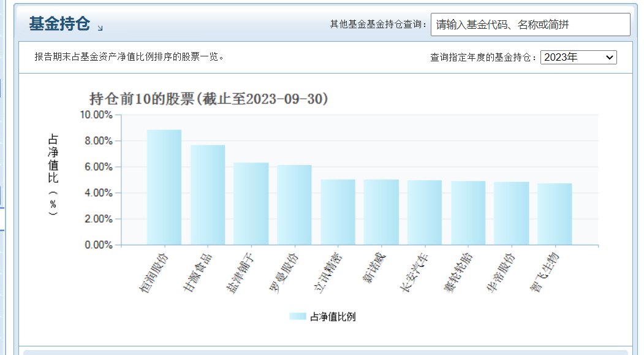Click the 智飞生物 x-axis label
Viewport: 644px width, 355px height.
(544, 272)
